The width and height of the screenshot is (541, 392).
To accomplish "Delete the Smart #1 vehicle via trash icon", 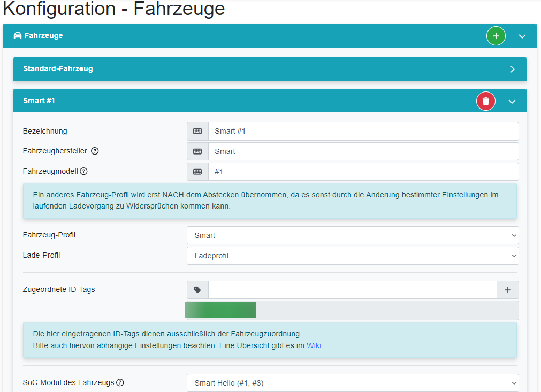I will [486, 101].
